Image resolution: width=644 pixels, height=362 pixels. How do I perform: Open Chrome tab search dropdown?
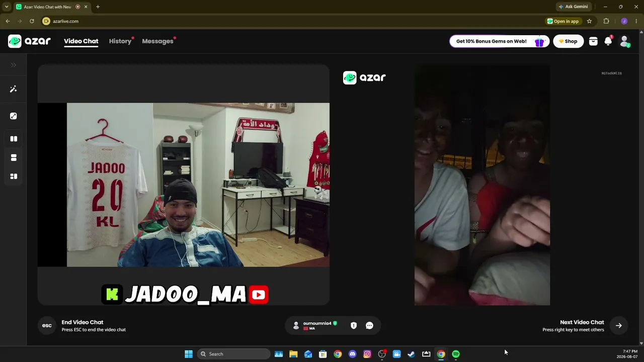point(7,7)
